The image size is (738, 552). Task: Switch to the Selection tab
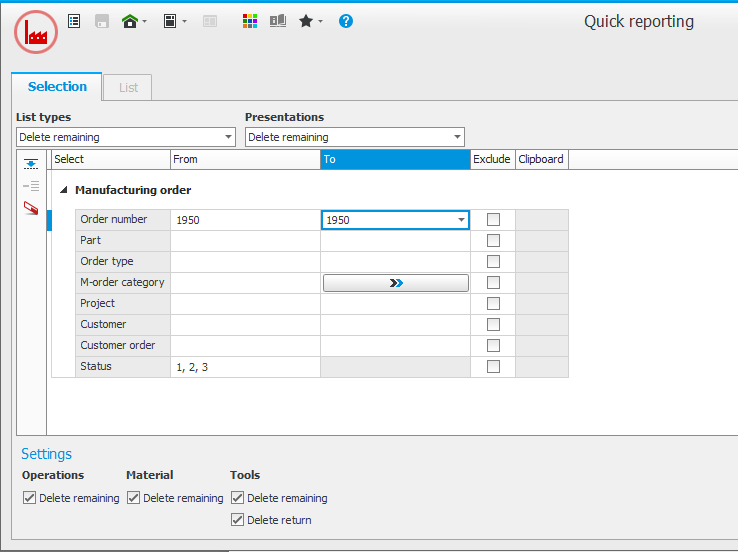pyautogui.click(x=57, y=87)
